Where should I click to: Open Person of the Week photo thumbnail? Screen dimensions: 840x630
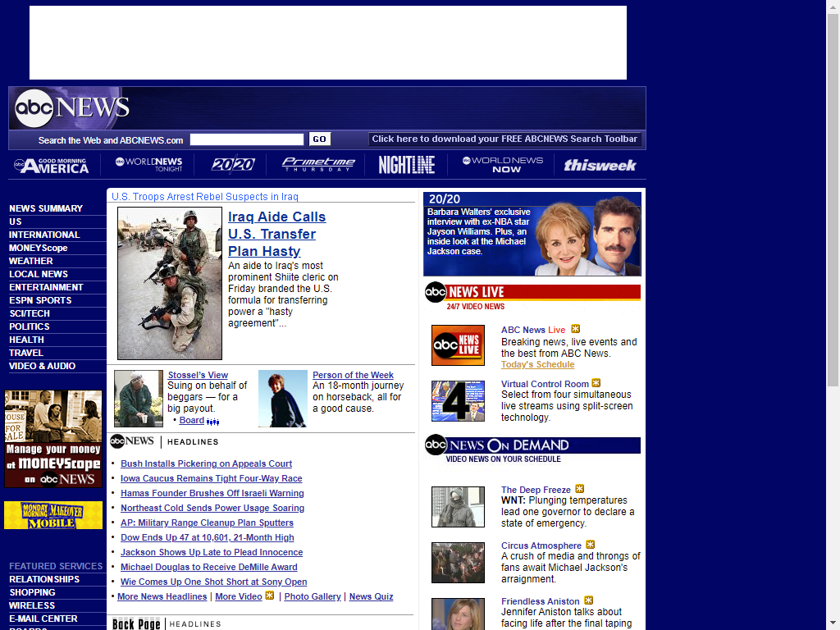coord(283,399)
